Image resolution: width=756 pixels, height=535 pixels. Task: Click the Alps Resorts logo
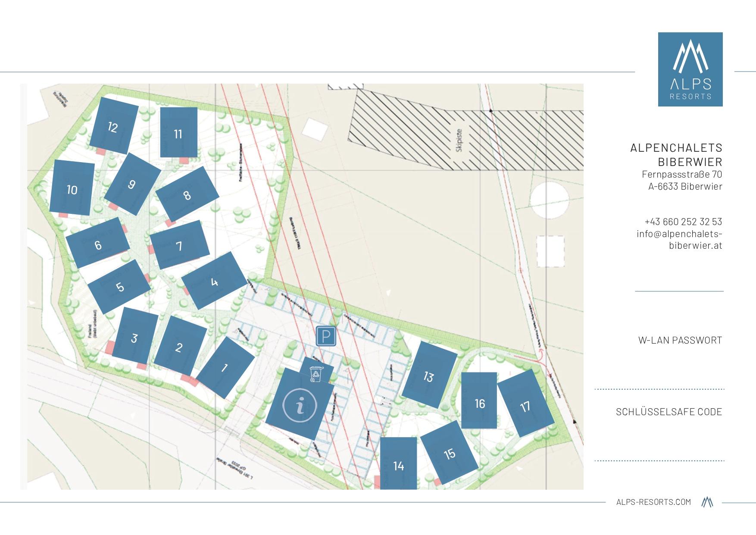pyautogui.click(x=690, y=69)
